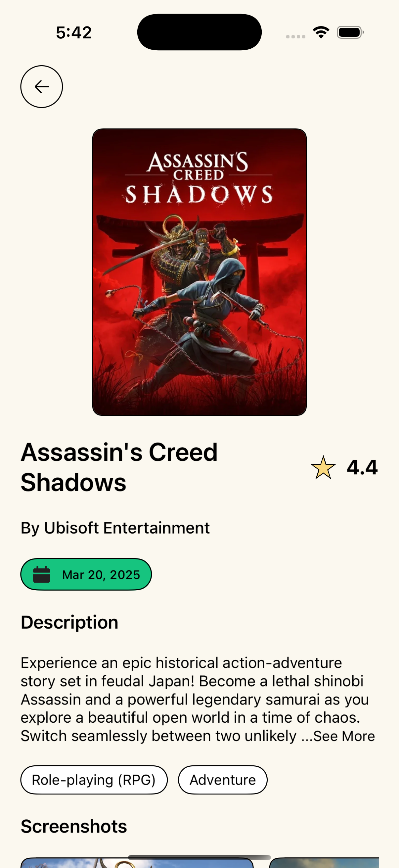The height and width of the screenshot is (868, 399).
Task: Expand description with See More
Action: [x=344, y=736]
